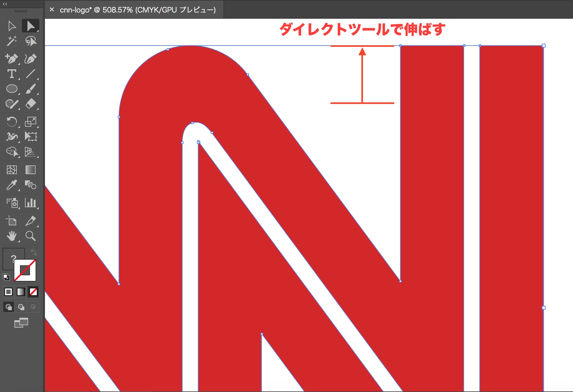This screenshot has height=392, width=573.
Task: Select the Hand tool
Action: (x=12, y=236)
